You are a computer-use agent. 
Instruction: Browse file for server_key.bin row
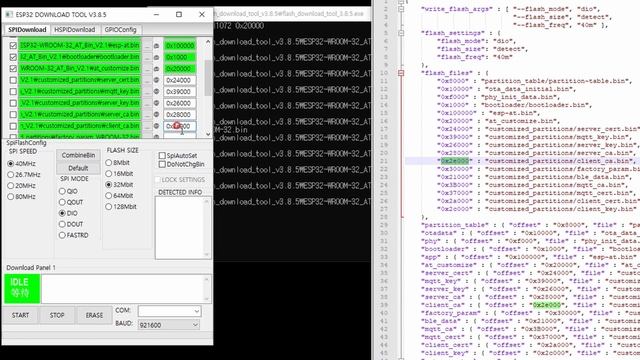(147, 103)
